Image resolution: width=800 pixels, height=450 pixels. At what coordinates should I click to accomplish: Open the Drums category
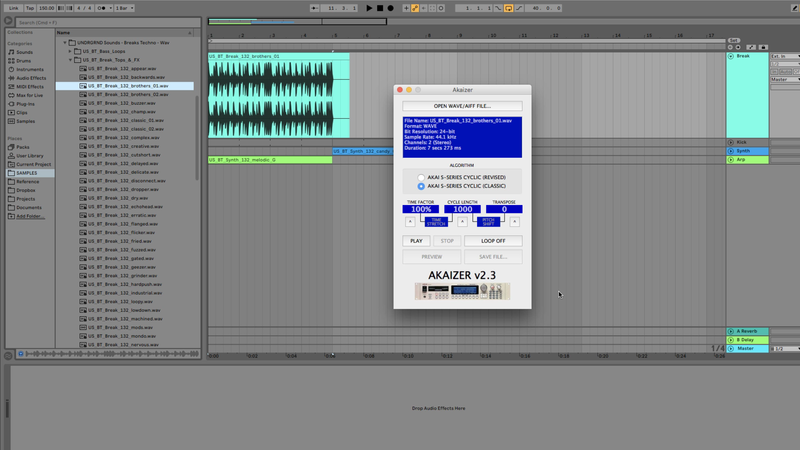pos(23,61)
